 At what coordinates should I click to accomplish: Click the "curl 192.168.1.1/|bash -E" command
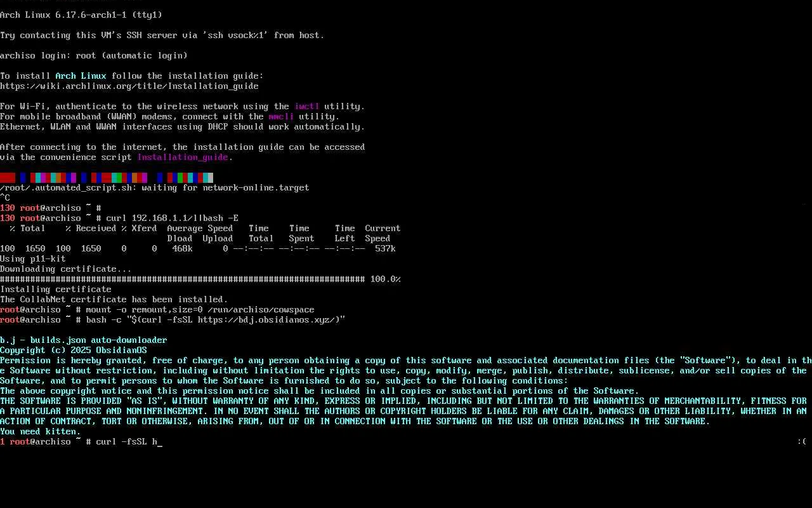pos(173,218)
